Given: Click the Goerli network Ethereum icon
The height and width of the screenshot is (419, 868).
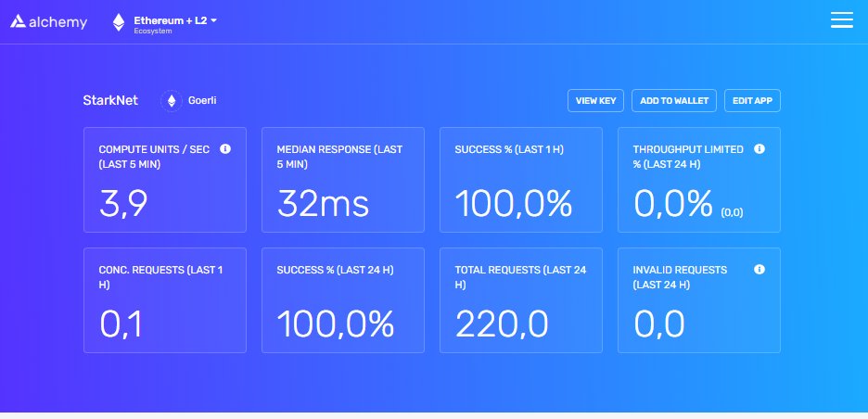Looking at the screenshot, I should pyautogui.click(x=172, y=101).
